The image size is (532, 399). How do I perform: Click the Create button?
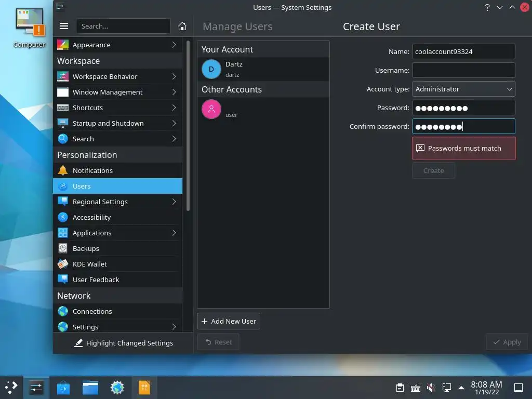[434, 170]
